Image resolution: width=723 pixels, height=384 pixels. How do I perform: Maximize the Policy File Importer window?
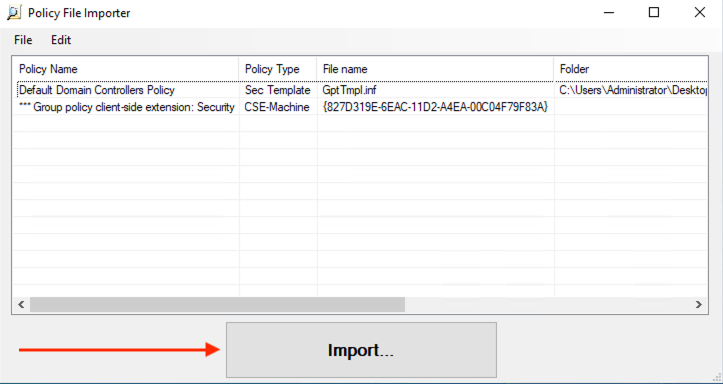click(x=654, y=13)
